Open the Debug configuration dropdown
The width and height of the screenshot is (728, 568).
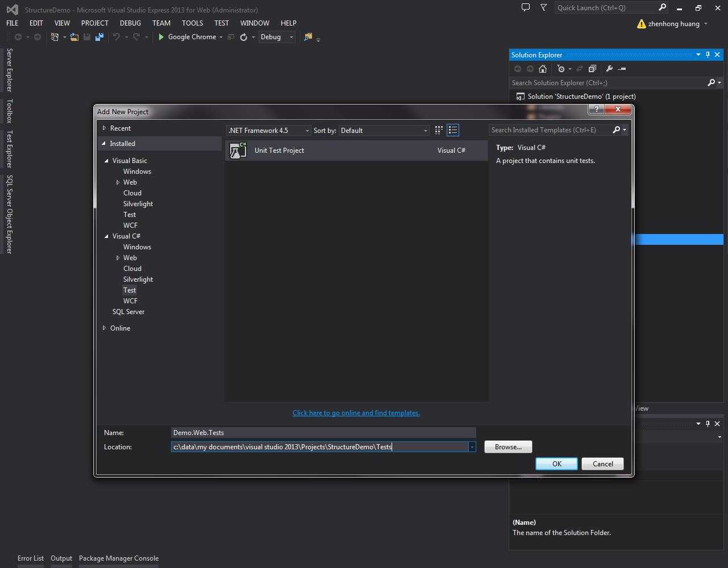pyautogui.click(x=277, y=37)
